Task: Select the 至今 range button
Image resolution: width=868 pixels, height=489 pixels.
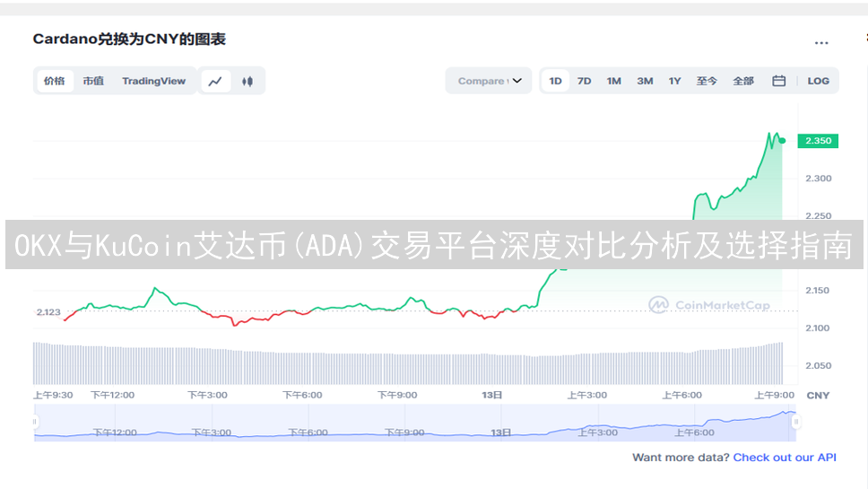Action: (707, 81)
